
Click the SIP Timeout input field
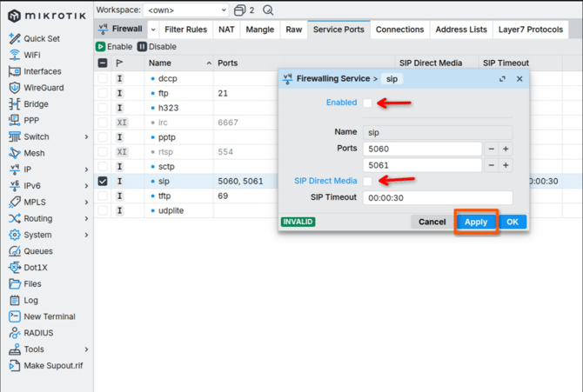(x=438, y=197)
